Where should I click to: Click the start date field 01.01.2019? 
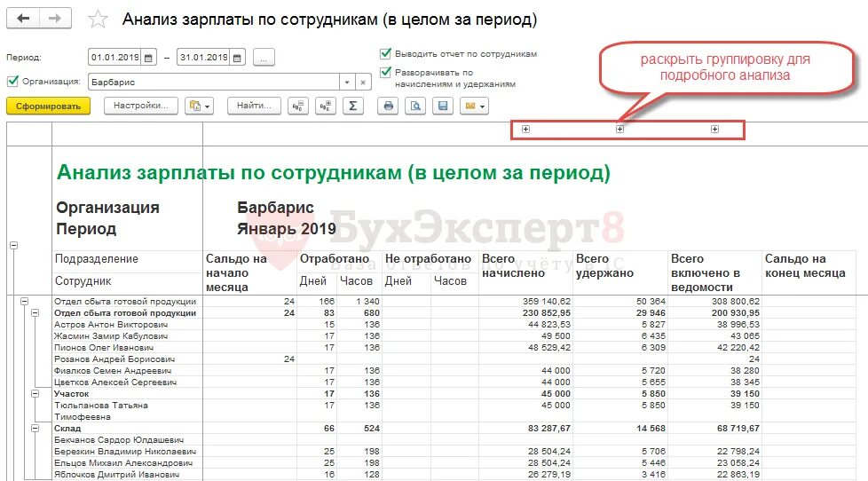tap(115, 58)
